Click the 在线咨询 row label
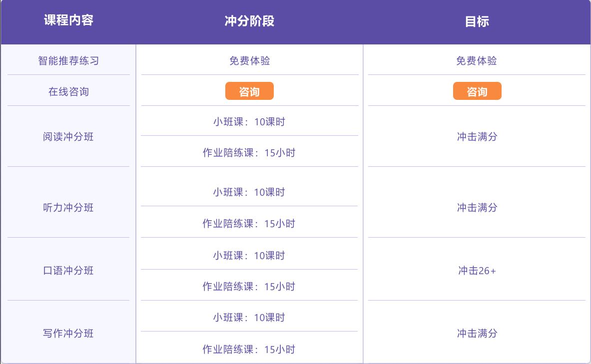The image size is (591, 364). [68, 92]
